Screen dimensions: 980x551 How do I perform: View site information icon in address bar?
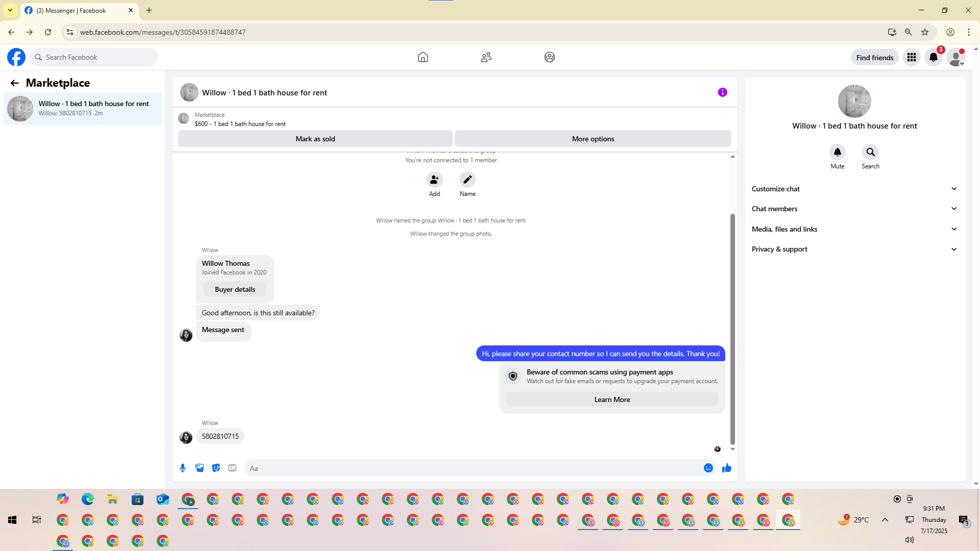(x=70, y=32)
